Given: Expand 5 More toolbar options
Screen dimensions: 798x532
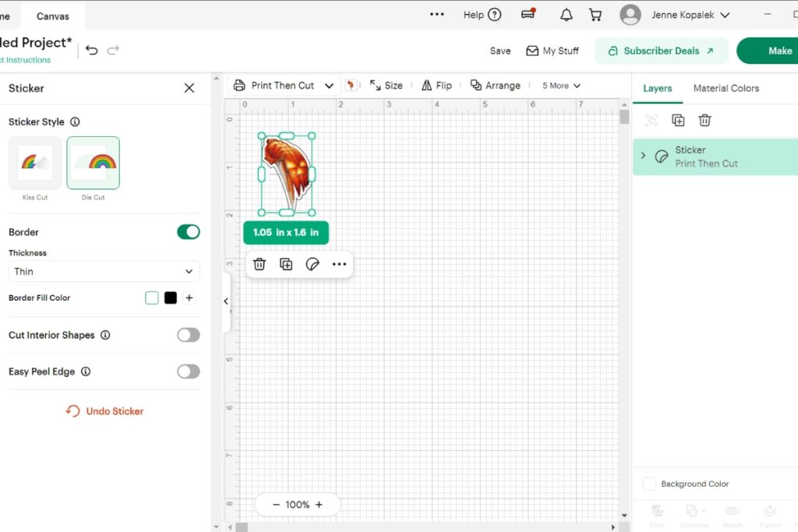Looking at the screenshot, I should [561, 86].
